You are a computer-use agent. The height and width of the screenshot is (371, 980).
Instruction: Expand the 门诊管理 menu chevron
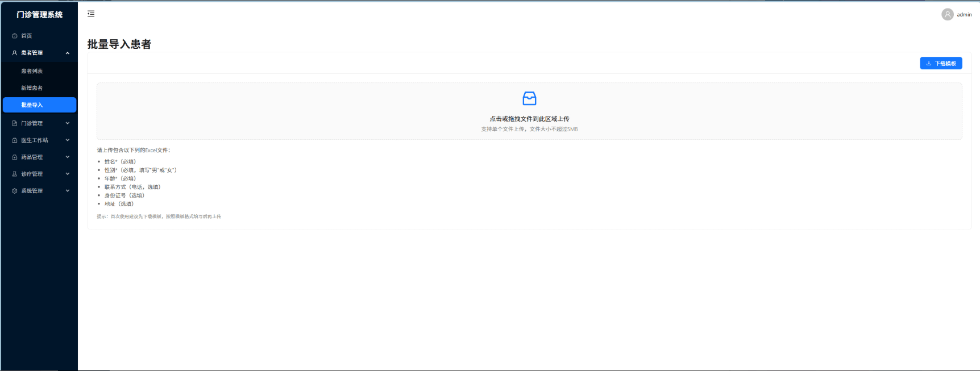(68, 123)
